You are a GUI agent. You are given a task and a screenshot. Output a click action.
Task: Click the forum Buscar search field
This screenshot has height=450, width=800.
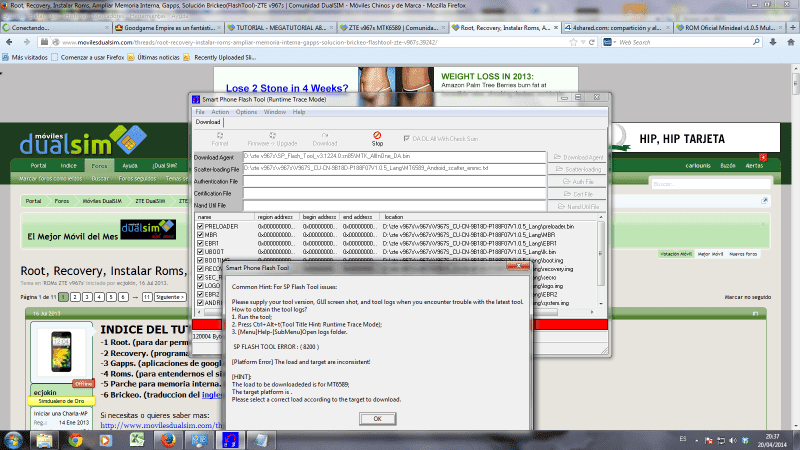(x=710, y=184)
